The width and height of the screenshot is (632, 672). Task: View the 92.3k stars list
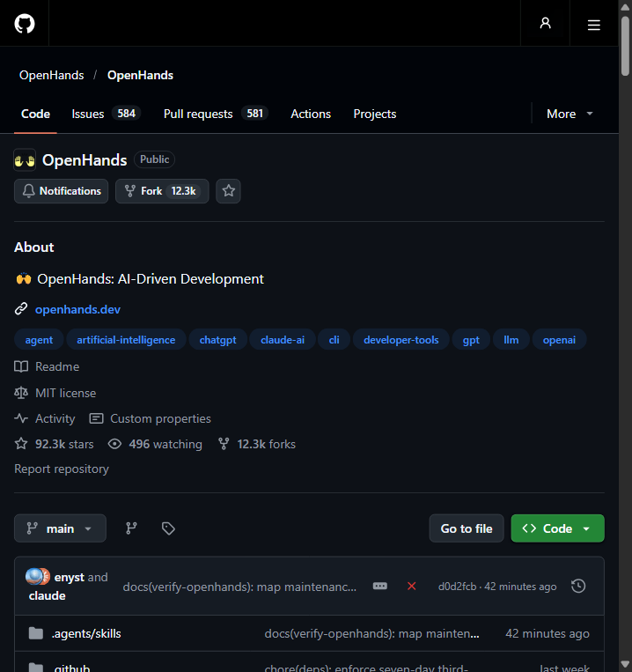(x=54, y=444)
